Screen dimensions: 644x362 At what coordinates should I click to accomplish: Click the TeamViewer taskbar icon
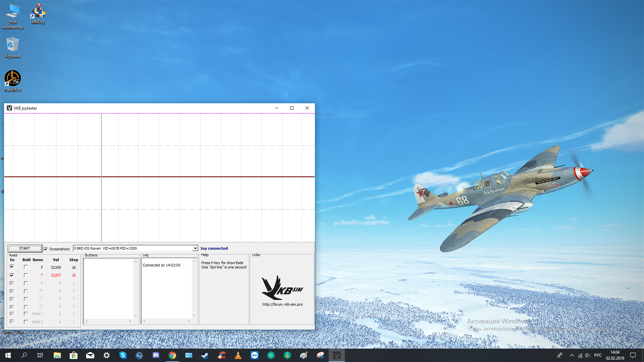[x=255, y=355]
